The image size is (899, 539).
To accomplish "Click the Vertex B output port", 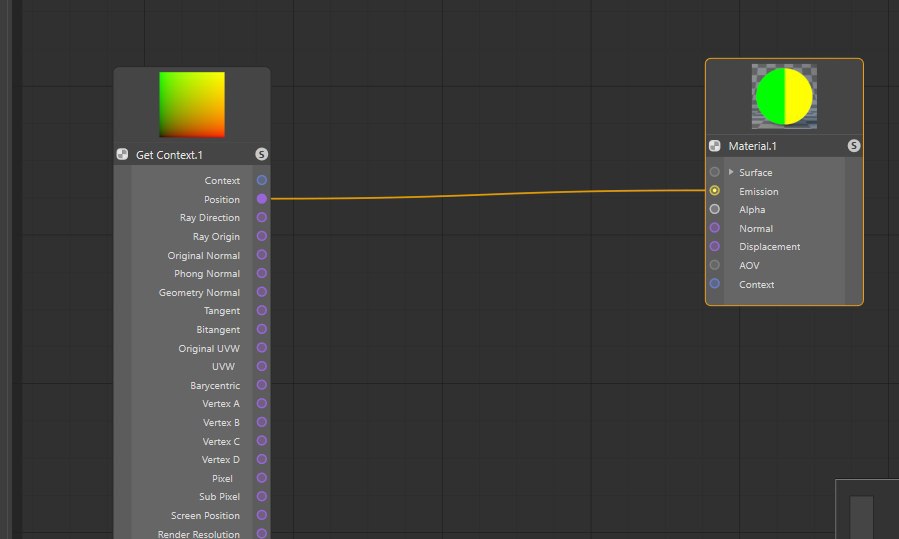I will [261, 422].
